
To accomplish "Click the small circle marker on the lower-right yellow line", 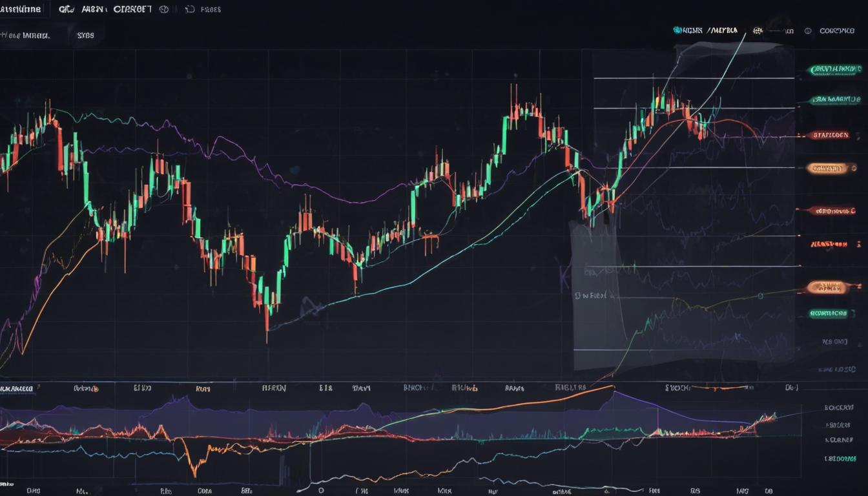I will tap(760, 295).
